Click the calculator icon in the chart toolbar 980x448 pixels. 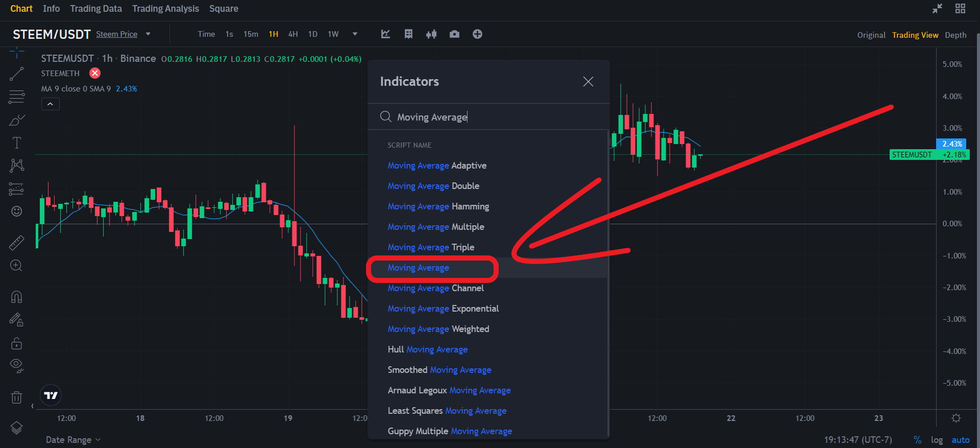tap(408, 34)
